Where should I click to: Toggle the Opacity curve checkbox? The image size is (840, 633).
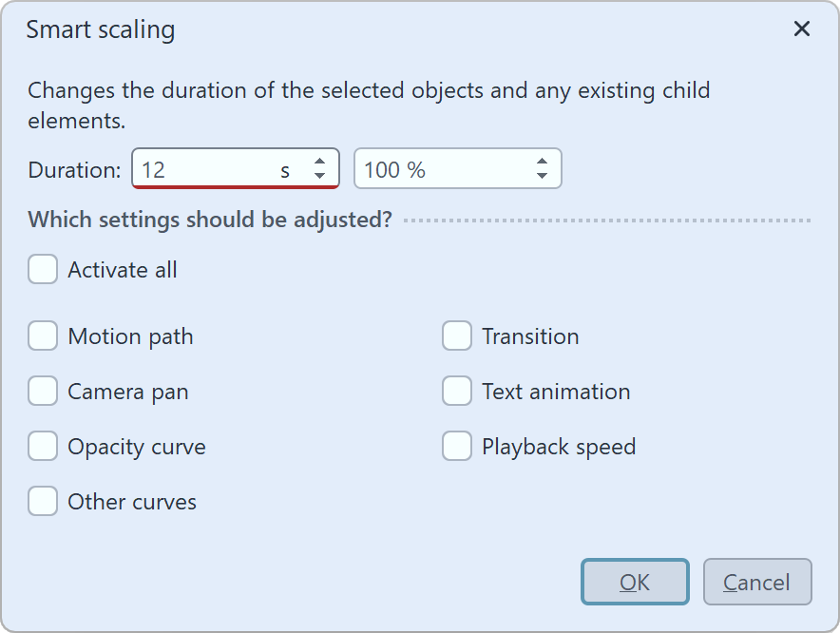pyautogui.click(x=43, y=447)
